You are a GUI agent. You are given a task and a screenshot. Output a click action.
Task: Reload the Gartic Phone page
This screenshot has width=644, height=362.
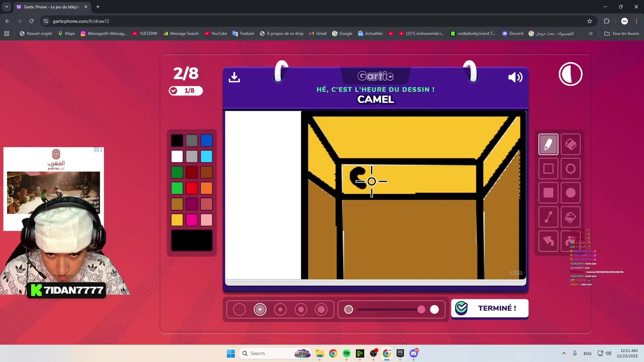point(31,21)
